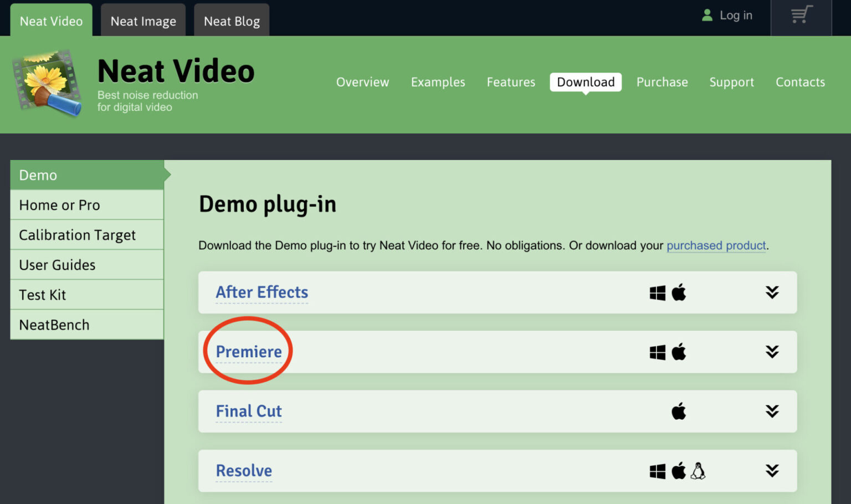Viewport: 851px width, 504px height.
Task: Switch to the Neat Blog tab
Action: click(x=232, y=20)
